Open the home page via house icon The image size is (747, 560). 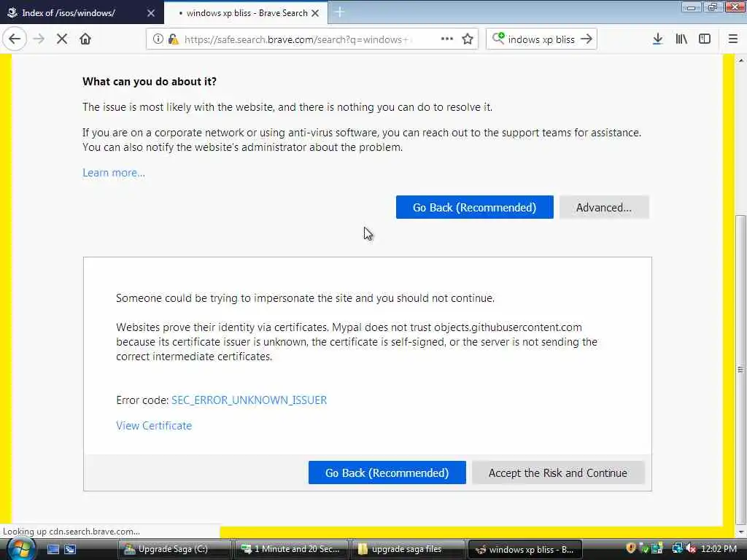click(x=85, y=39)
